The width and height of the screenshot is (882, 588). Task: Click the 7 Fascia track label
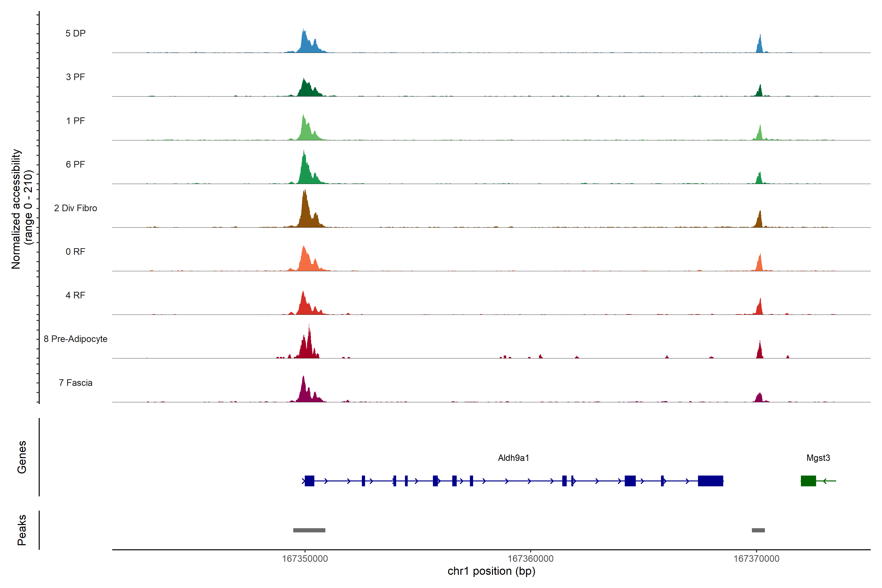[75, 383]
